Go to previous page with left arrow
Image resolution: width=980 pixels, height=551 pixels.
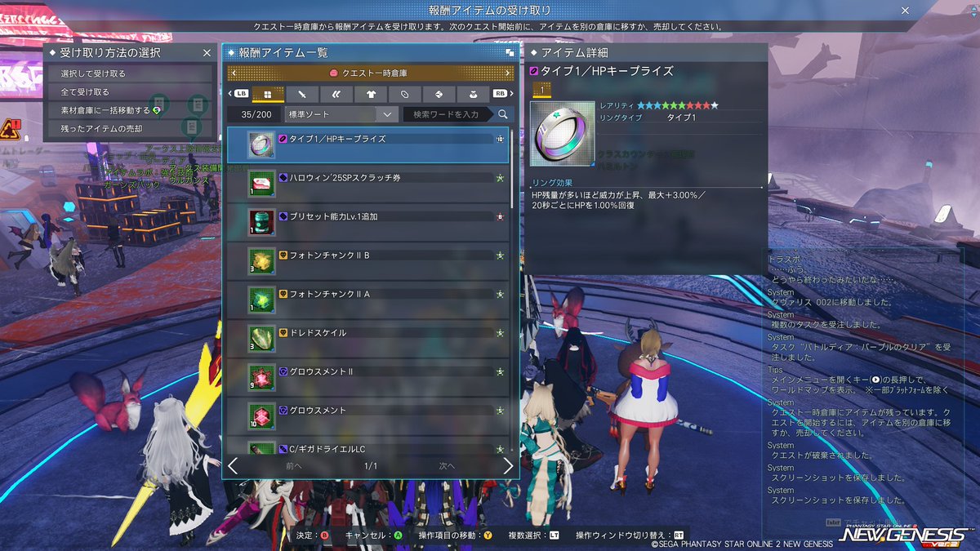coord(233,466)
